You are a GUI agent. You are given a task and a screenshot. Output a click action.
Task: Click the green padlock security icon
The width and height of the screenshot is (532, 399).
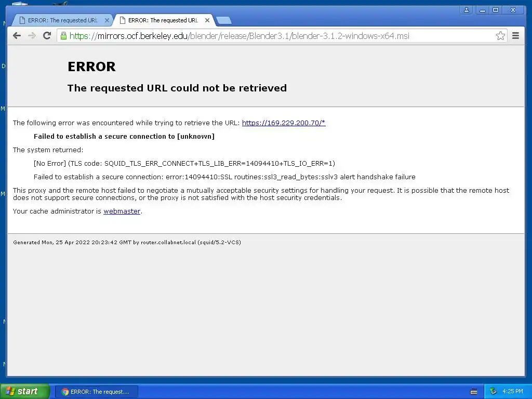pyautogui.click(x=63, y=36)
